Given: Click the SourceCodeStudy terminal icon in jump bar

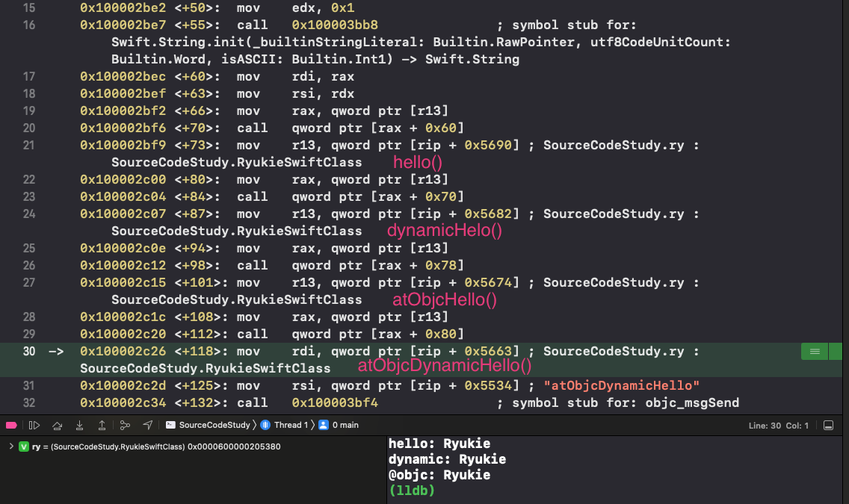Looking at the screenshot, I should pos(170,425).
